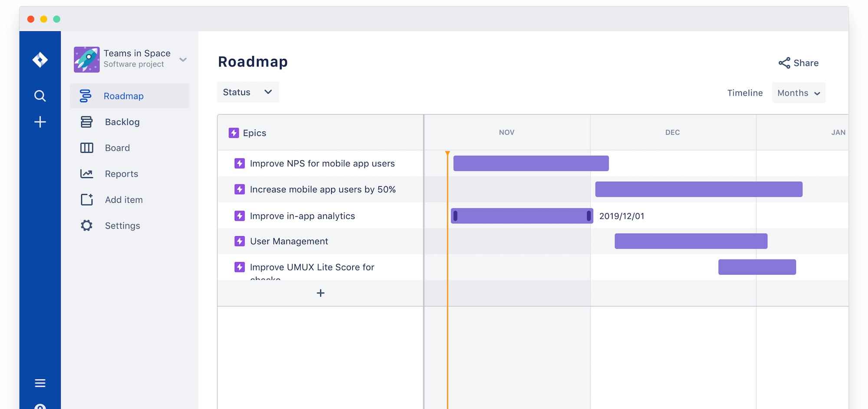Open Settings via the gear icon
This screenshot has height=409, width=868.
point(86,225)
